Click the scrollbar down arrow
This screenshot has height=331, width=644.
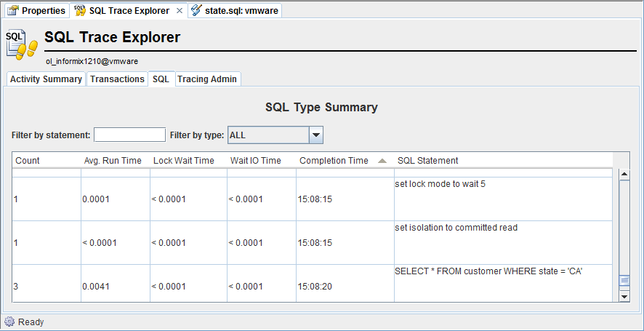[624, 296]
